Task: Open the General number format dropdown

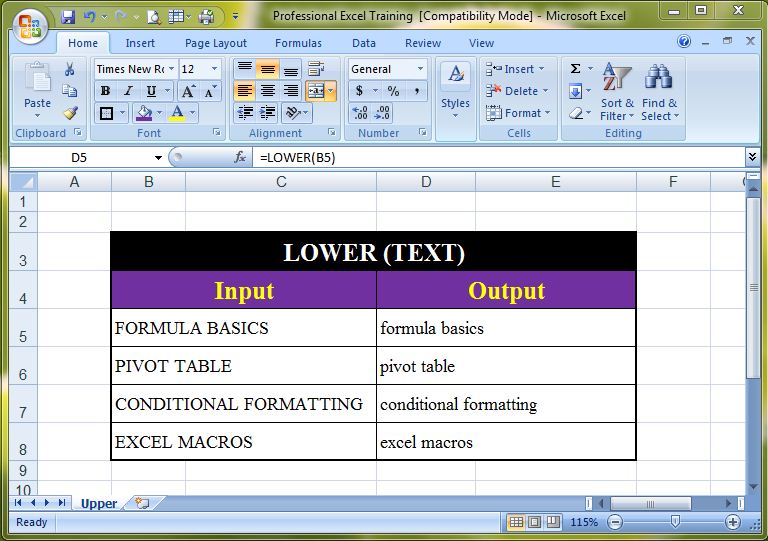Action: 420,69
